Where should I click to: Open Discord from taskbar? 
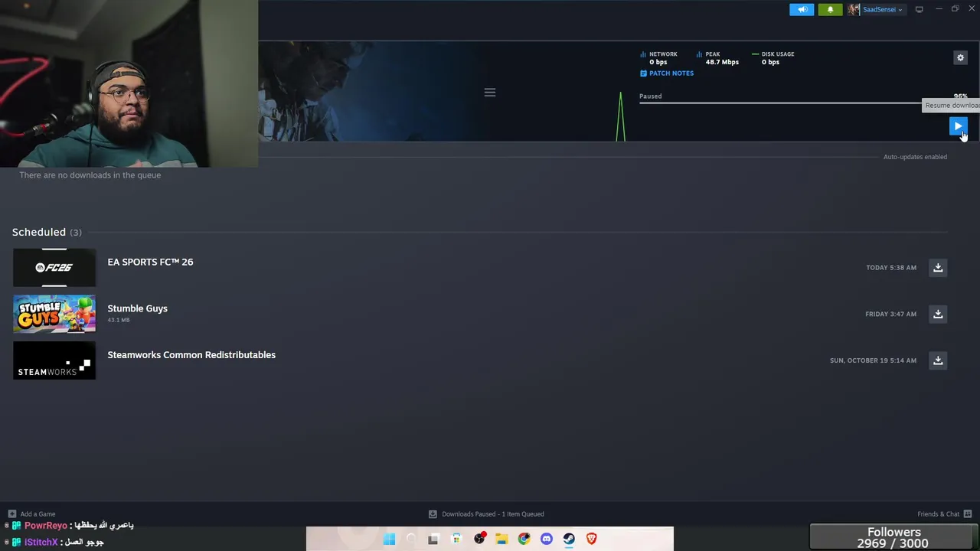(547, 539)
